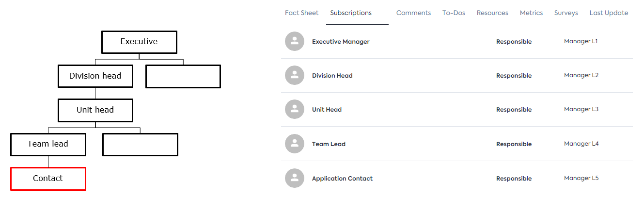Click the Unit Head avatar icon

point(295,110)
